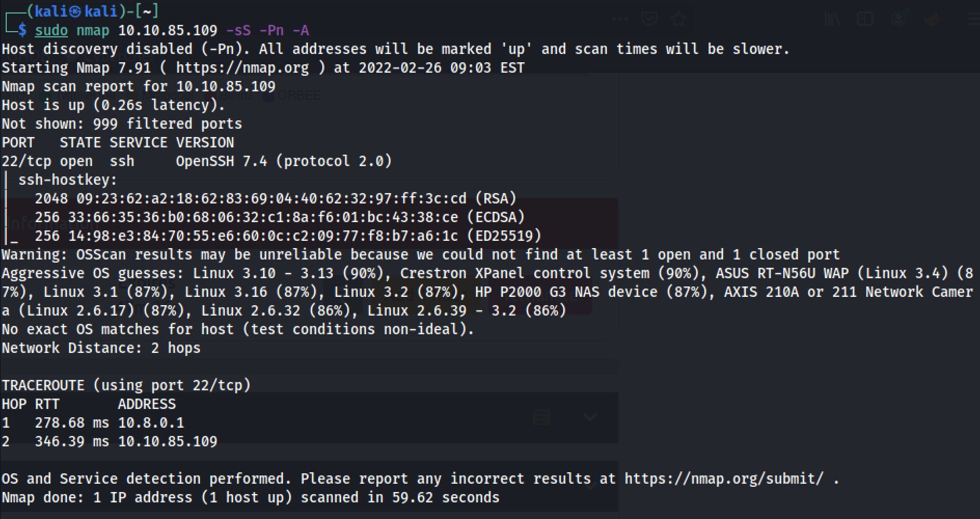980x519 pixels.
Task: Open the three-dot page actions menu
Action: coord(620,19)
